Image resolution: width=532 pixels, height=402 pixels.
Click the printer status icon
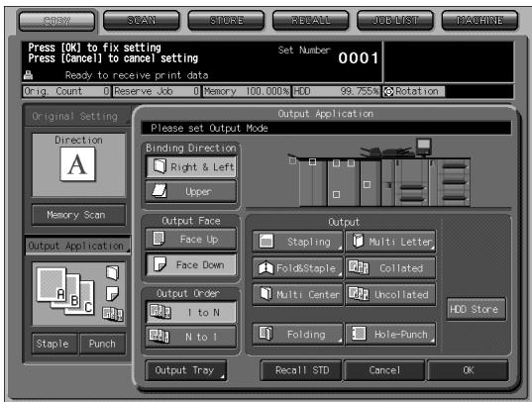[x=28, y=75]
